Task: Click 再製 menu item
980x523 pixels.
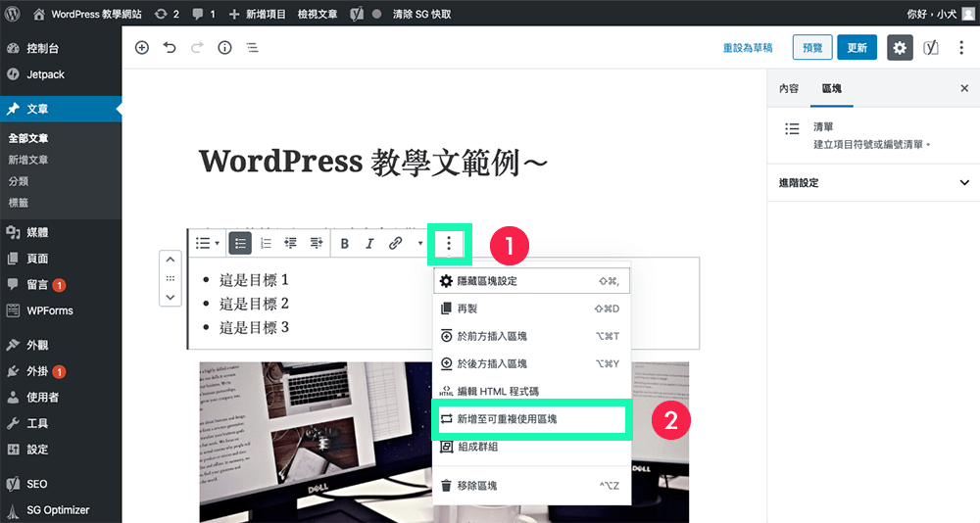Action: (531, 309)
